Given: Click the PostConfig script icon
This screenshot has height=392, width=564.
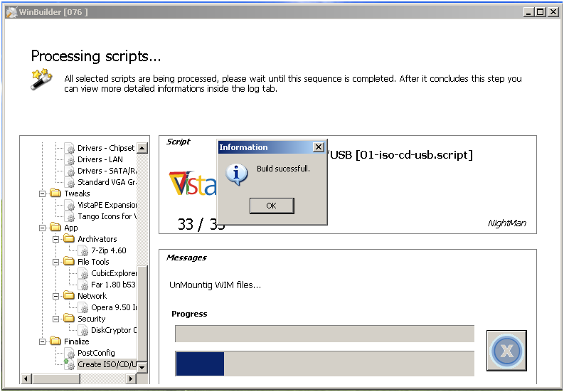Looking at the screenshot, I should tap(70, 353).
